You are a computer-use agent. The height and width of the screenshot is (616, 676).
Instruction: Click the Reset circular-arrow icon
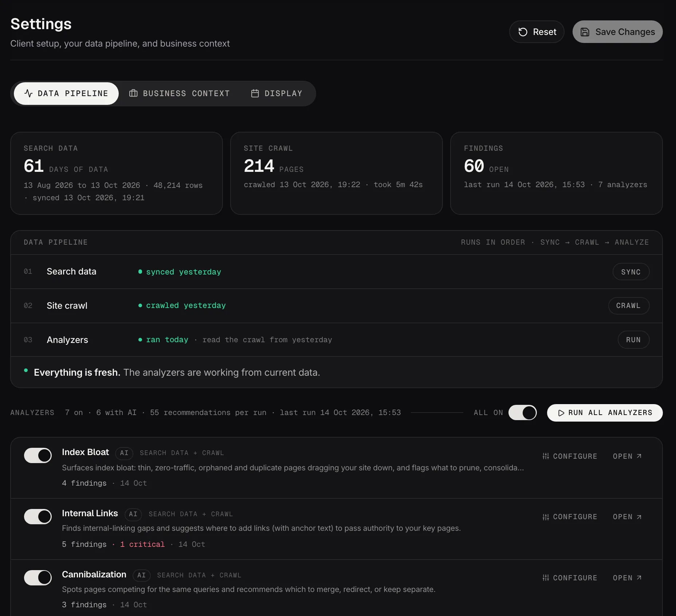point(523,32)
